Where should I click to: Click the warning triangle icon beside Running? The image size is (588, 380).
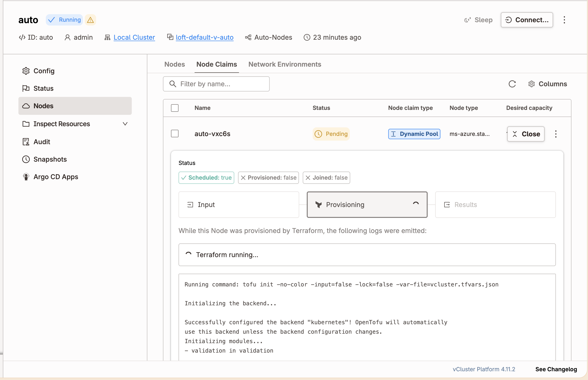click(90, 20)
